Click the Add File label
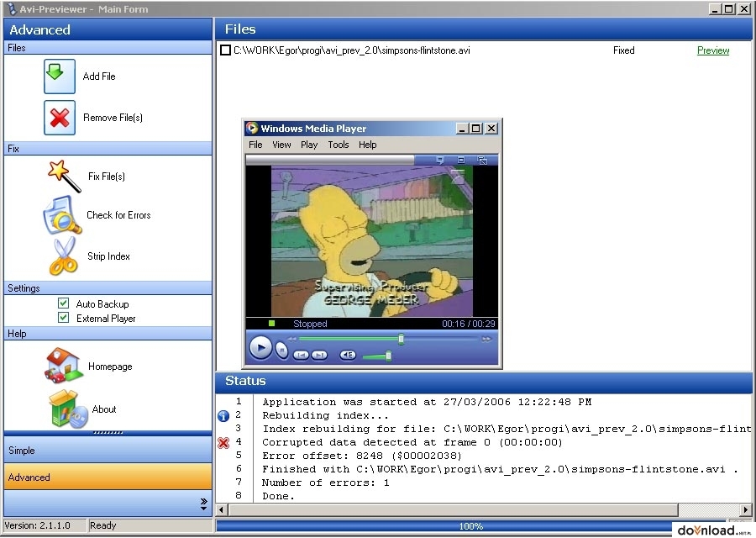 point(99,76)
